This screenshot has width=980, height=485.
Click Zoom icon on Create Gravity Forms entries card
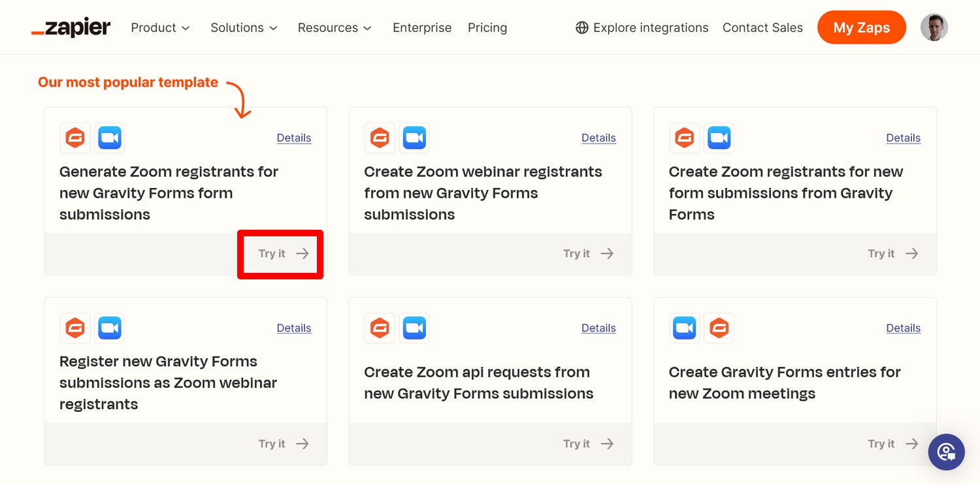click(x=684, y=328)
